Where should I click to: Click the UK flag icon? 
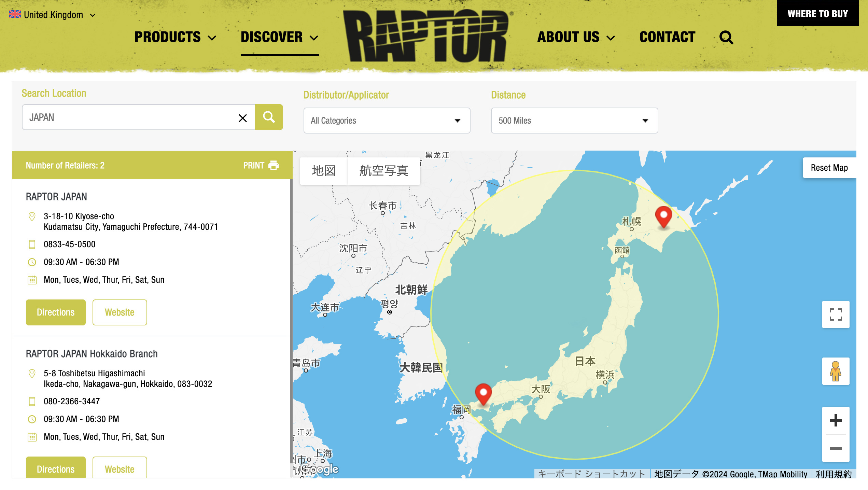pyautogui.click(x=15, y=14)
